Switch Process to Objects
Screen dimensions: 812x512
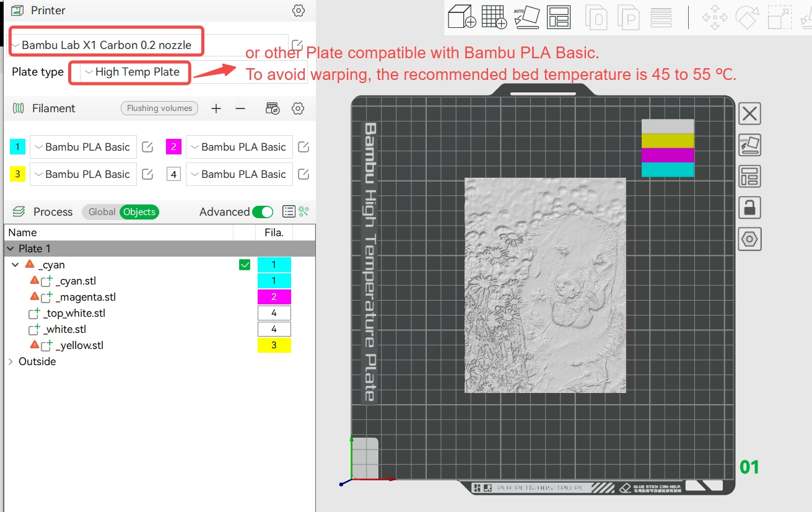(x=139, y=212)
